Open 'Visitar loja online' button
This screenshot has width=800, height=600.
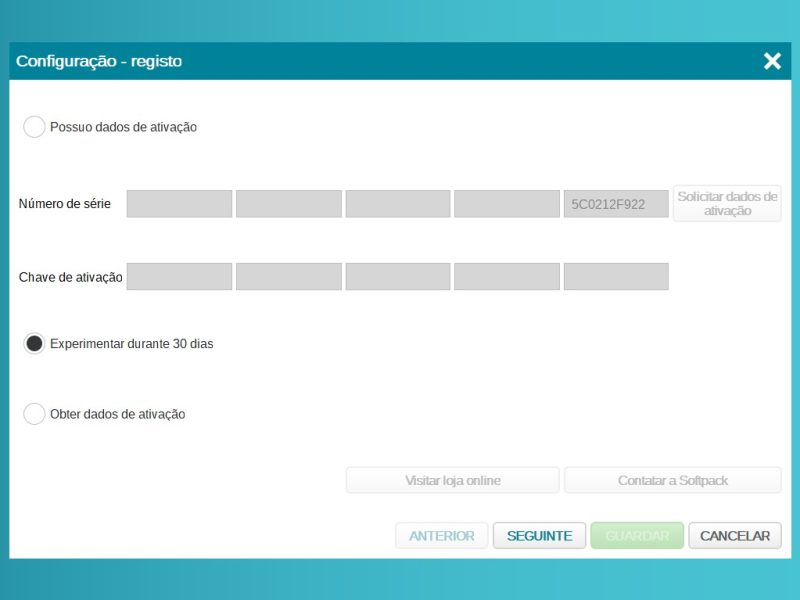[x=453, y=480]
